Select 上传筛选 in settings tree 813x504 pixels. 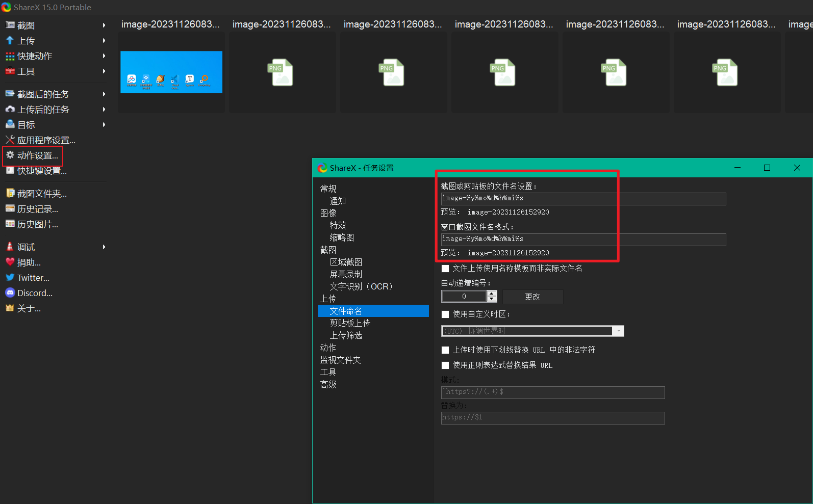tap(346, 335)
